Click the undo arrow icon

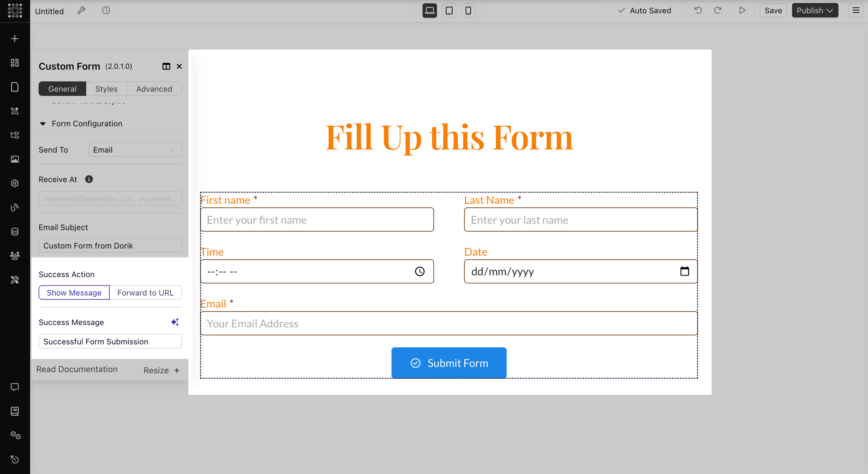698,10
